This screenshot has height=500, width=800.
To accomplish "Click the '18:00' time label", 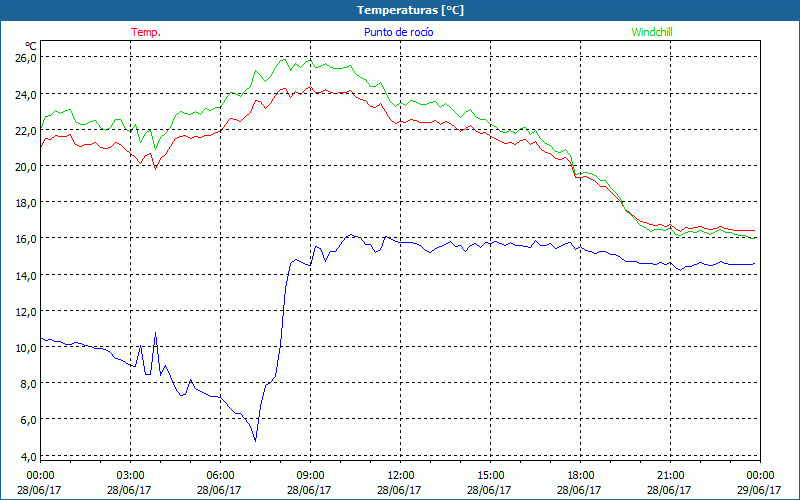I will click(580, 476).
